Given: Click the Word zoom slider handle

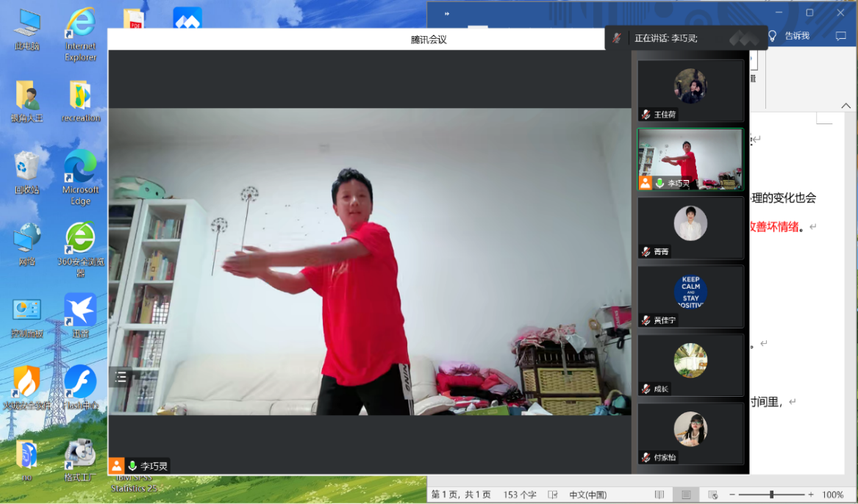Looking at the screenshot, I should pos(771,494).
